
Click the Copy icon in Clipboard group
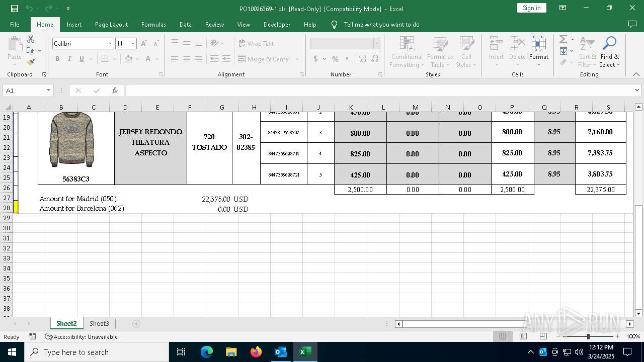coord(31,51)
